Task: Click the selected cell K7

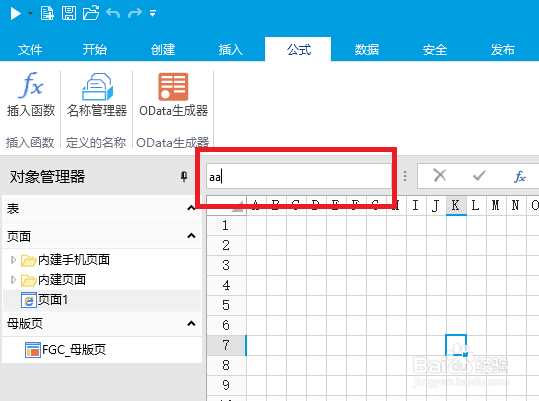Action: click(456, 345)
